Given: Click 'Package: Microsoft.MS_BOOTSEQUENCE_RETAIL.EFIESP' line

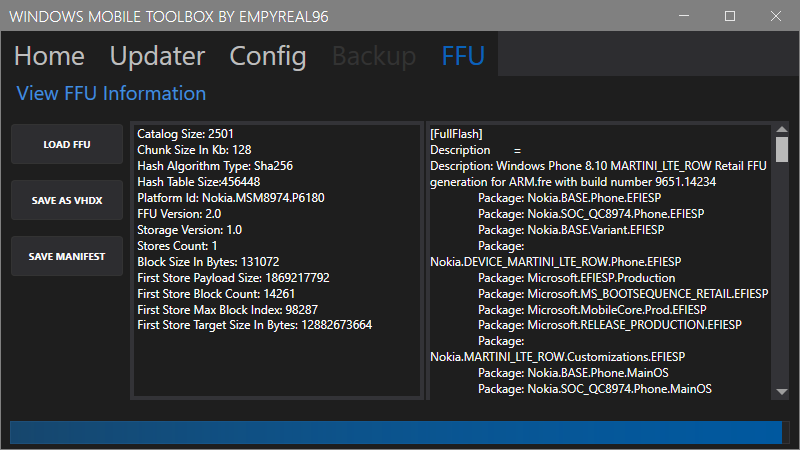Looking at the screenshot, I should tap(623, 294).
